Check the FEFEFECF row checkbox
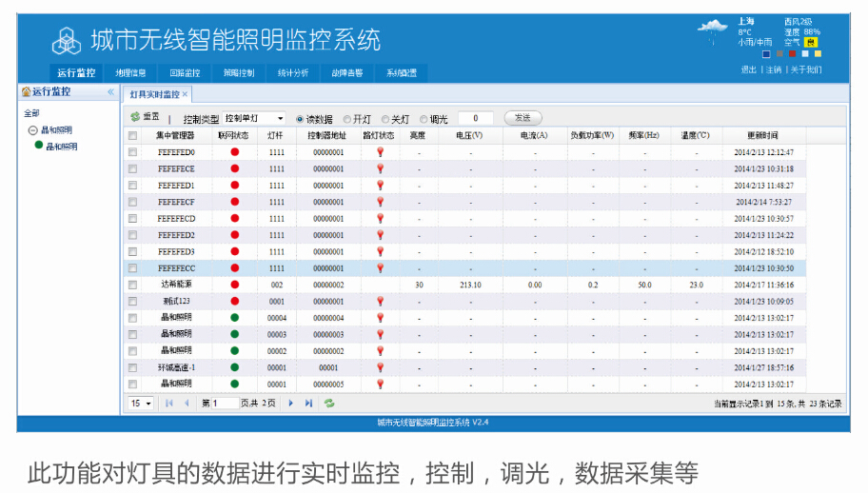Viewport: 868px width, 493px height. click(x=133, y=202)
